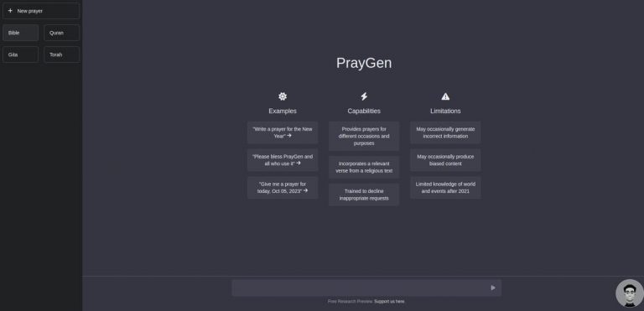The height and width of the screenshot is (311, 644).
Task: Click the PrayGen title heading
Action: point(364,63)
